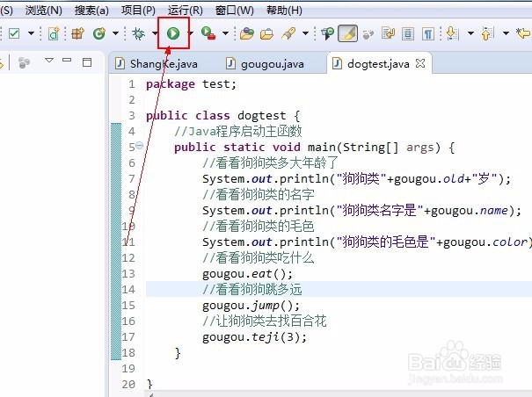
Task: Switch to ShangKe.java tab
Action: [x=157, y=63]
